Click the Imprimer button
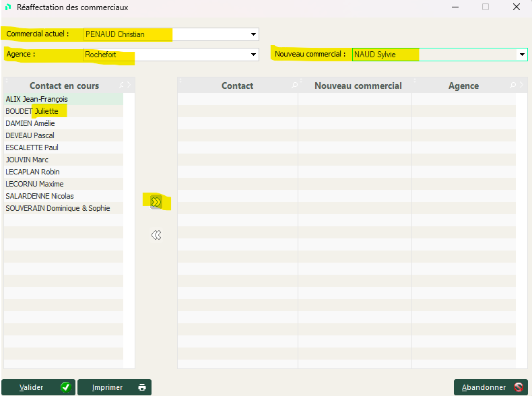 (114, 387)
